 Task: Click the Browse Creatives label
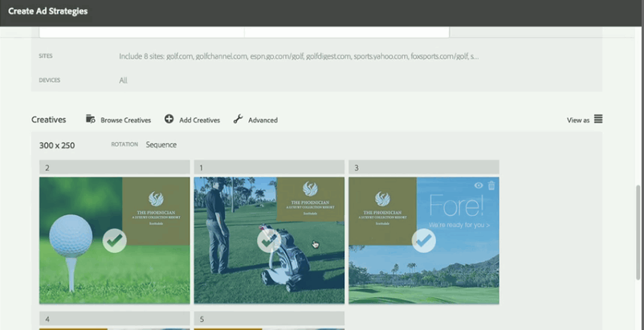[x=125, y=120]
